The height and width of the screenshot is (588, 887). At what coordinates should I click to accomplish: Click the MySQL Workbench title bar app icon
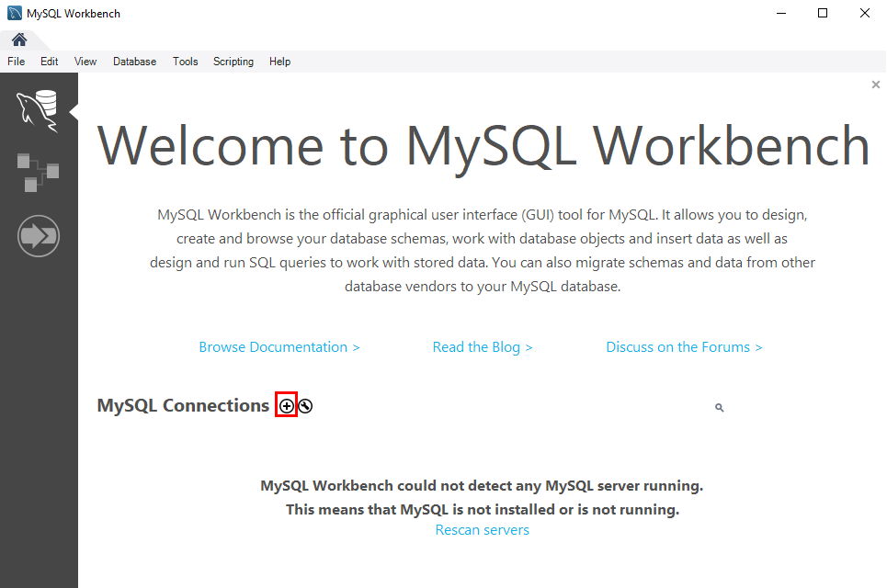coord(15,13)
